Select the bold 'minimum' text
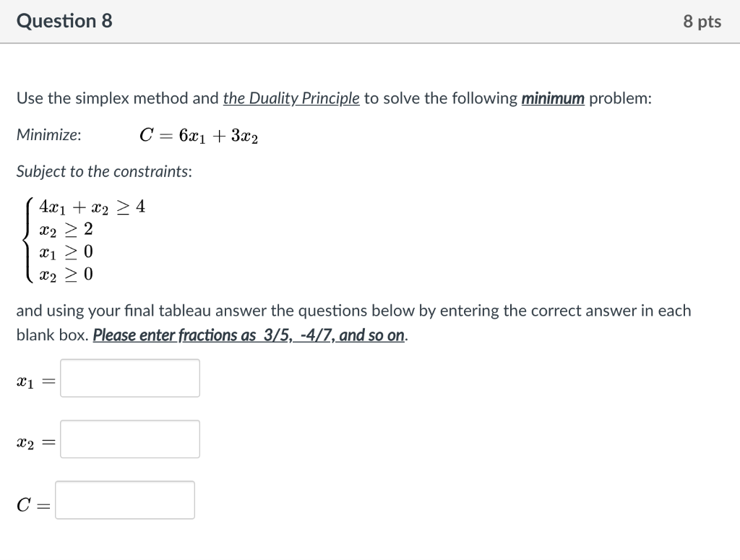The height and width of the screenshot is (560, 740). 554,98
